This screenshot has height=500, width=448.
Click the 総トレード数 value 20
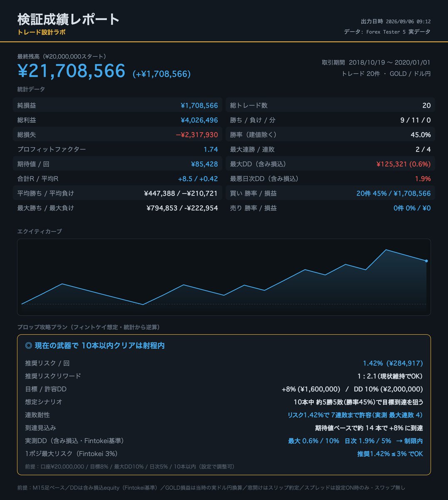pos(426,105)
